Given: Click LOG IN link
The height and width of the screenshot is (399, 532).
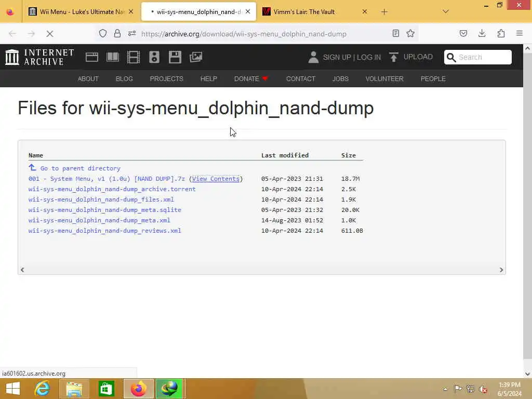Looking at the screenshot, I should (369, 57).
